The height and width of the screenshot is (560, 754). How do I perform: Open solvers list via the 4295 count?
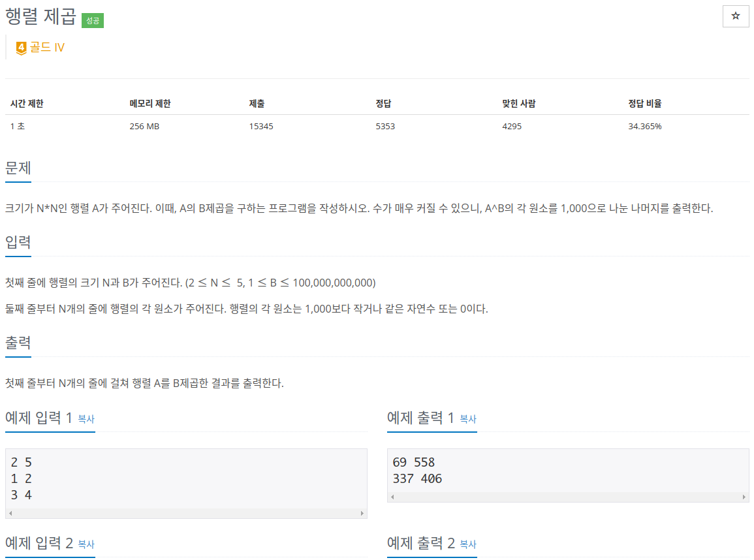[x=511, y=126]
